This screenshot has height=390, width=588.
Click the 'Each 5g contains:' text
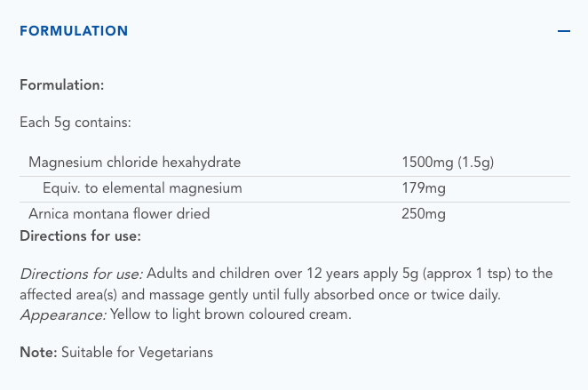coord(75,123)
